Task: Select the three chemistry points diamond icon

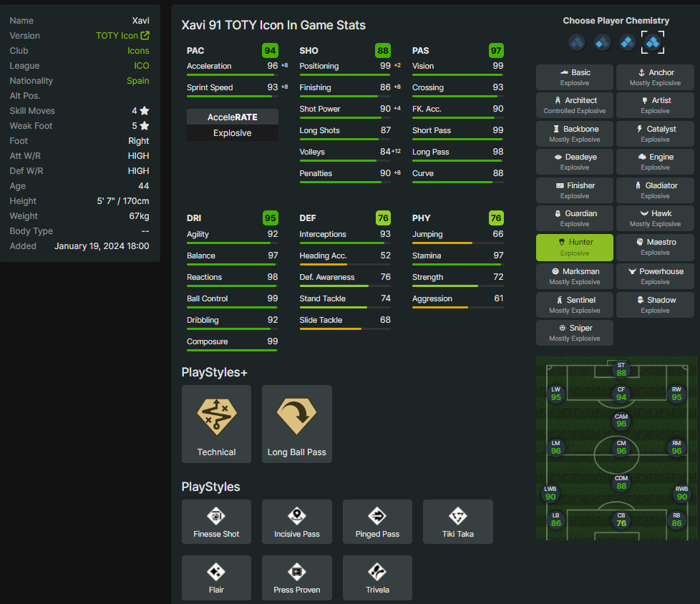Action: 653,43
